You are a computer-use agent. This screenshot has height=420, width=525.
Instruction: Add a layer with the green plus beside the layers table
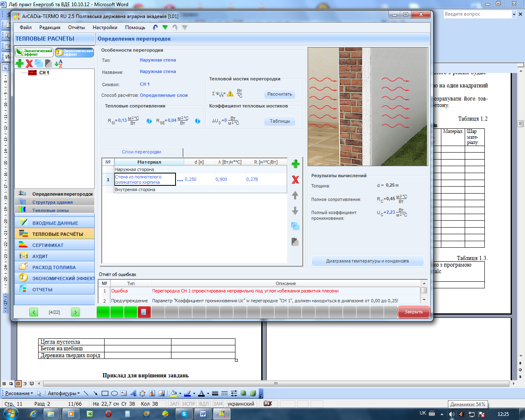click(x=295, y=164)
